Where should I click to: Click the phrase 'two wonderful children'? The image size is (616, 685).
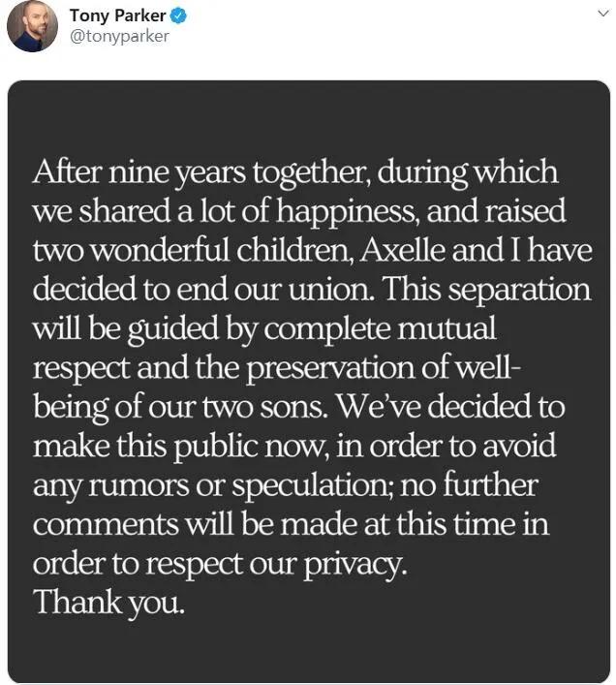(x=193, y=251)
